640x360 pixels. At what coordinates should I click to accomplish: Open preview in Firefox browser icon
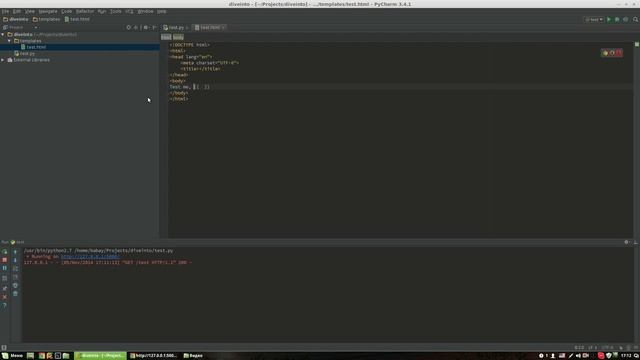(x=612, y=53)
